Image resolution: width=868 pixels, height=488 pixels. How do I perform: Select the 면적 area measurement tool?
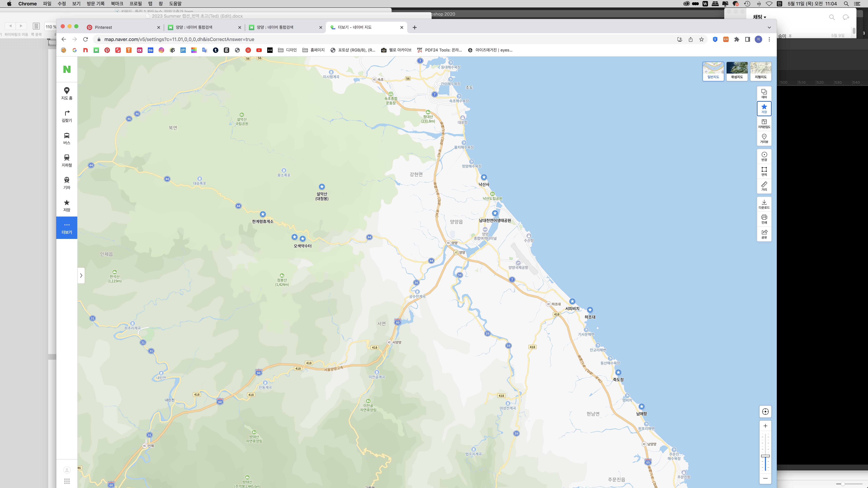764,171
